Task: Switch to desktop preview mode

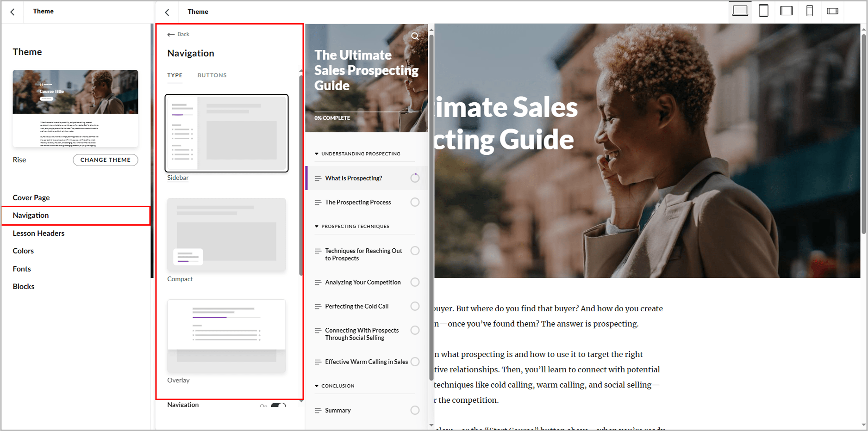Action: [x=740, y=10]
